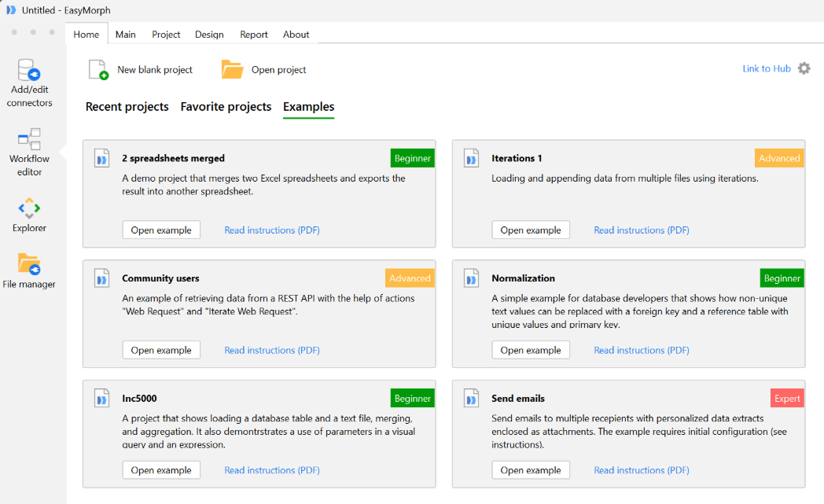Select the Examples tab
824x504 pixels.
pos(308,107)
